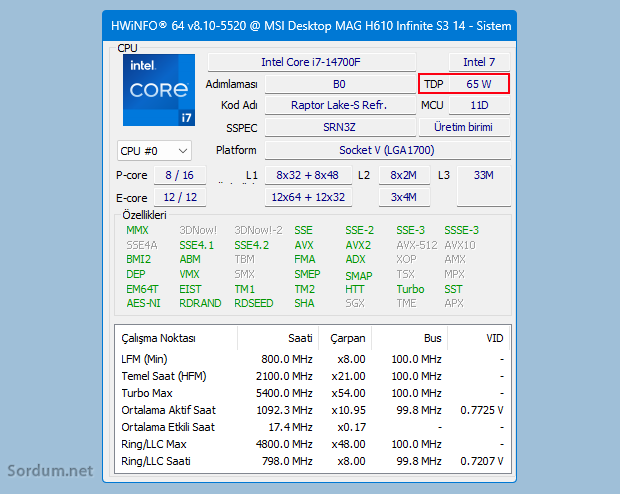Select the LFM (Min) row

312,359
